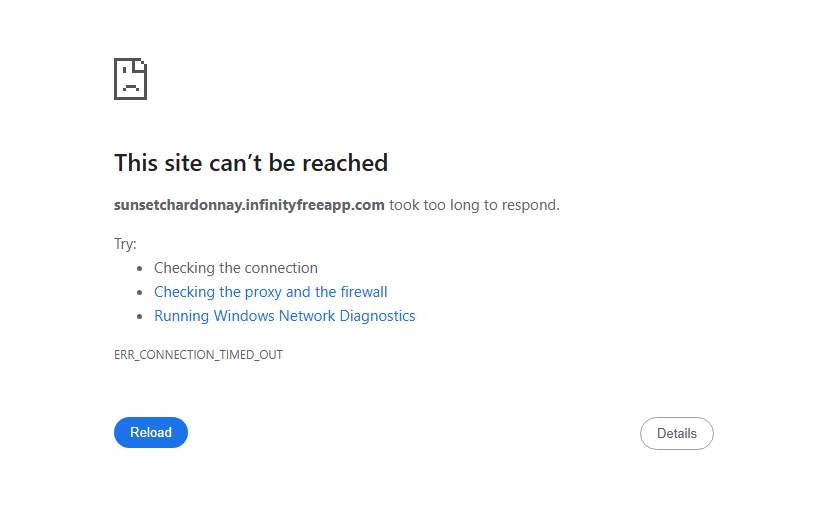Screen dimensions: 823x520
Task: Click the sunsetchardonnay.infinityfreeapp.com domain text
Action: click(x=249, y=205)
